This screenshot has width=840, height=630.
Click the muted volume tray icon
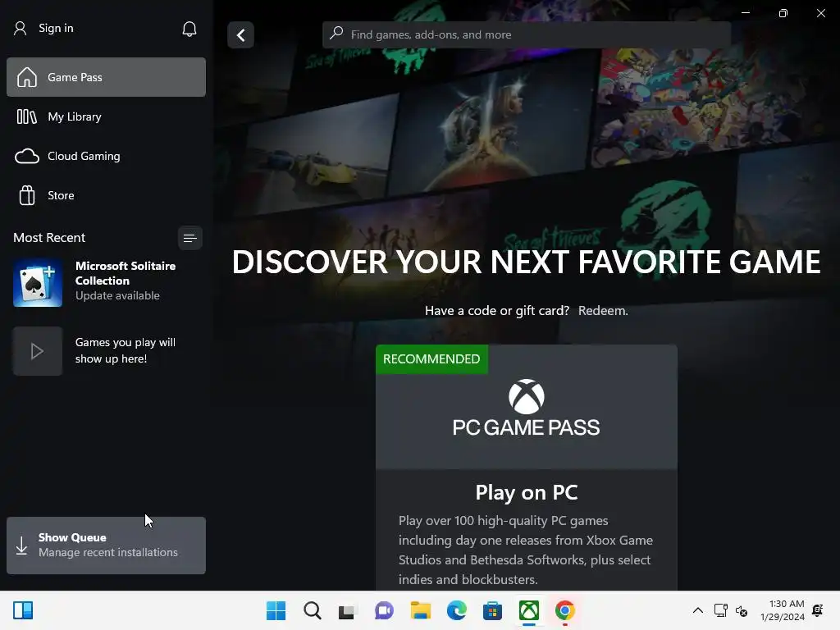pos(742,610)
